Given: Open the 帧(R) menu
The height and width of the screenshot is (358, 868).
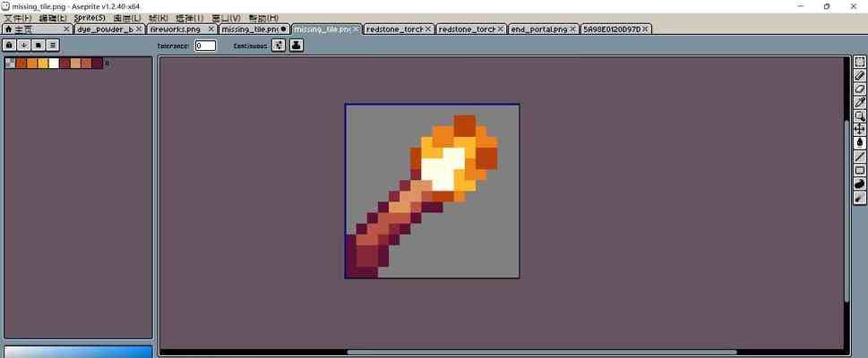Looking at the screenshot, I should pyautogui.click(x=159, y=18).
